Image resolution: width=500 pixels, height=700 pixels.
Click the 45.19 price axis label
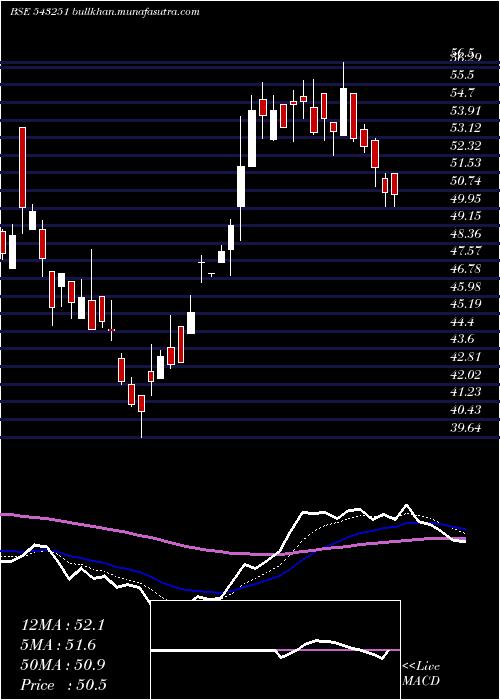coord(465,304)
